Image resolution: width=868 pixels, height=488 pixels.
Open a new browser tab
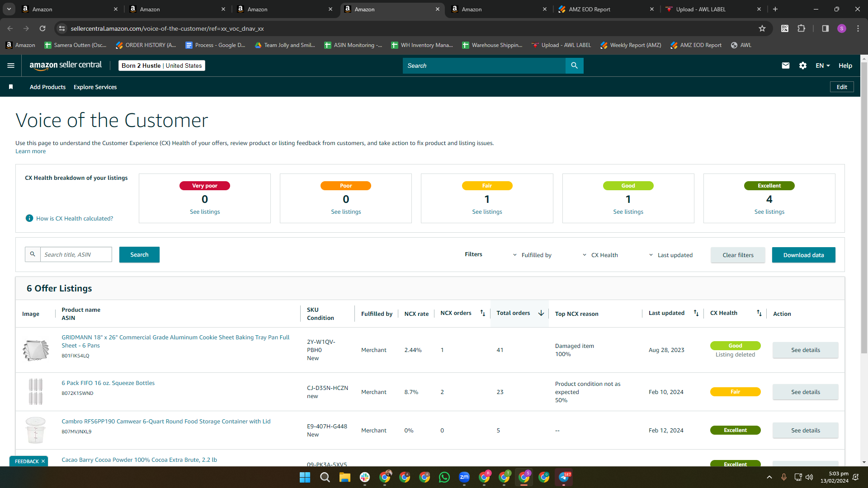tap(775, 9)
